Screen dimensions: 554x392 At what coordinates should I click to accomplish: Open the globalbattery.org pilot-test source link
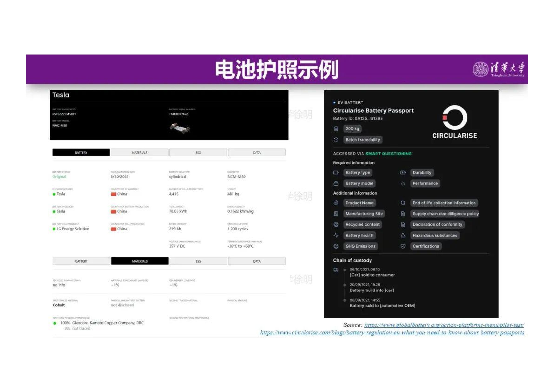pyautogui.click(x=444, y=325)
